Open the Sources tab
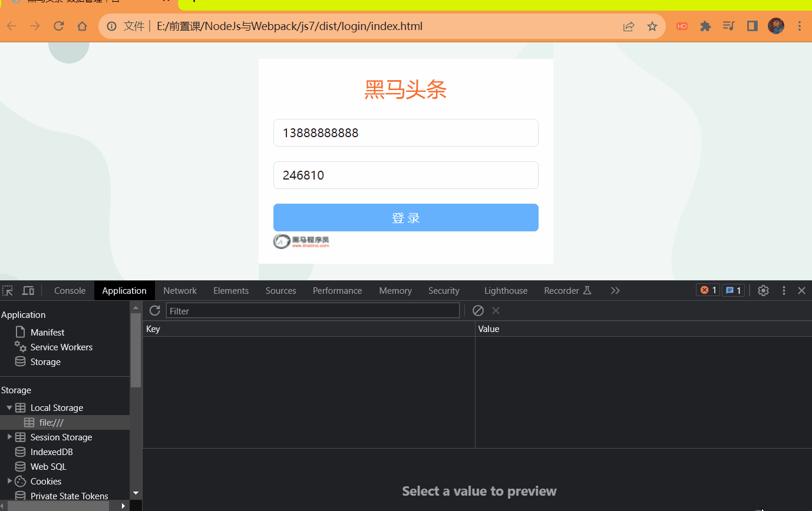 tap(280, 290)
